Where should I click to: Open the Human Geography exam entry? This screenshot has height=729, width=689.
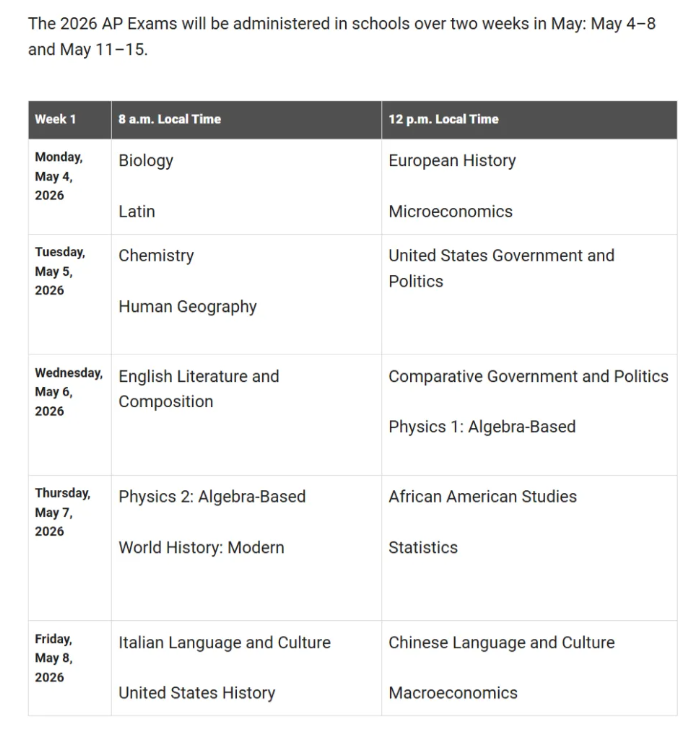click(187, 306)
